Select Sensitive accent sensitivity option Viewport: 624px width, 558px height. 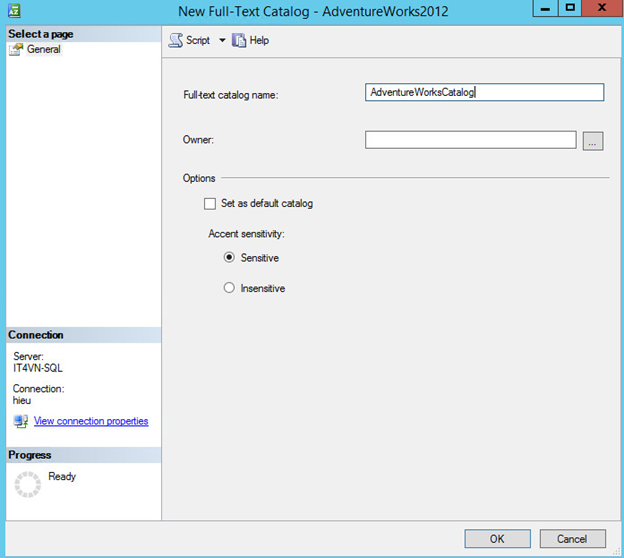tap(229, 258)
